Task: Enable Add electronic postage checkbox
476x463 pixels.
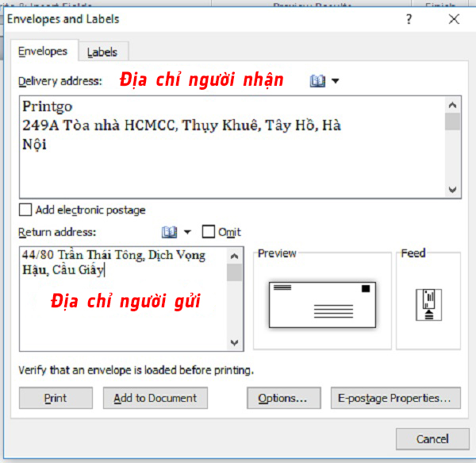Action: pos(26,210)
